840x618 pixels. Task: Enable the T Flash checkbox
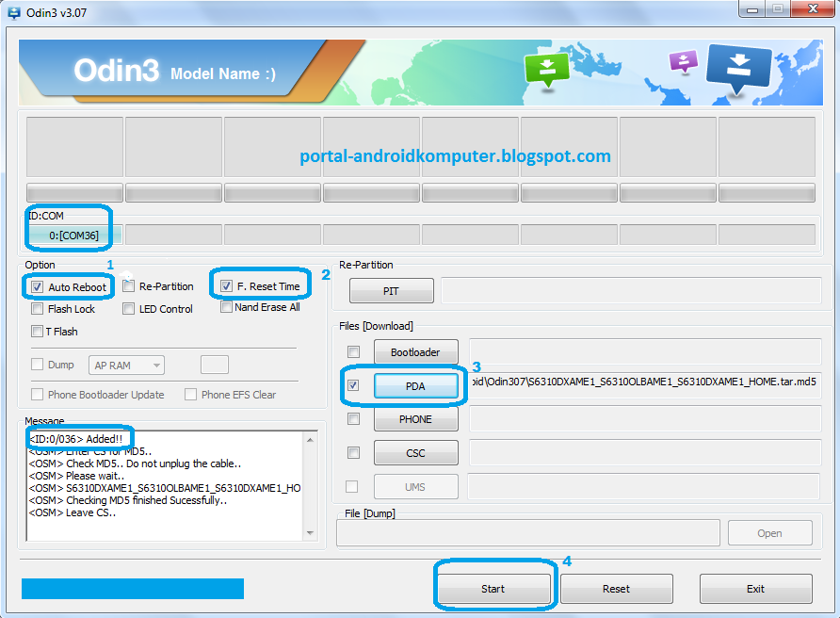[x=37, y=332]
